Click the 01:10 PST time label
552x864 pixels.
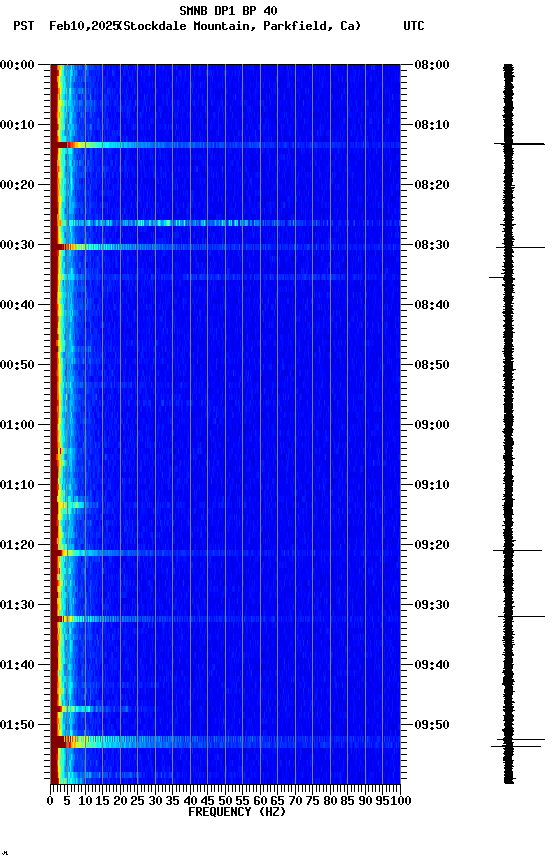click(x=17, y=485)
